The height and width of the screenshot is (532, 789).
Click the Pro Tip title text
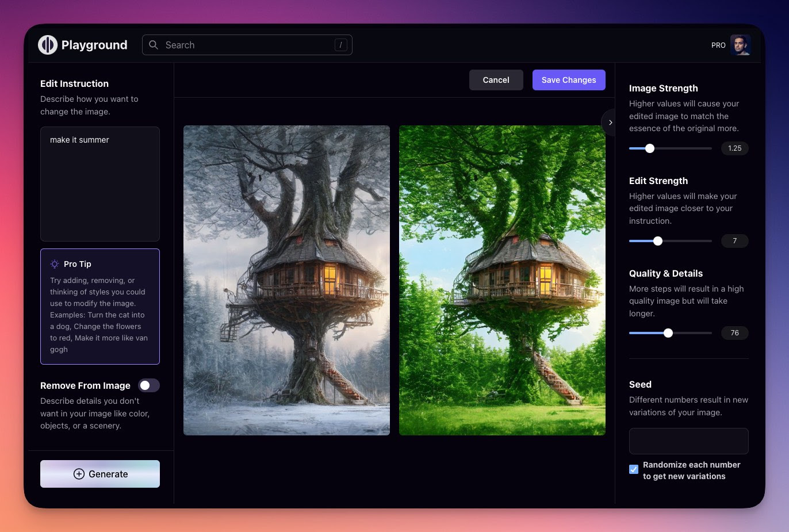coord(78,264)
